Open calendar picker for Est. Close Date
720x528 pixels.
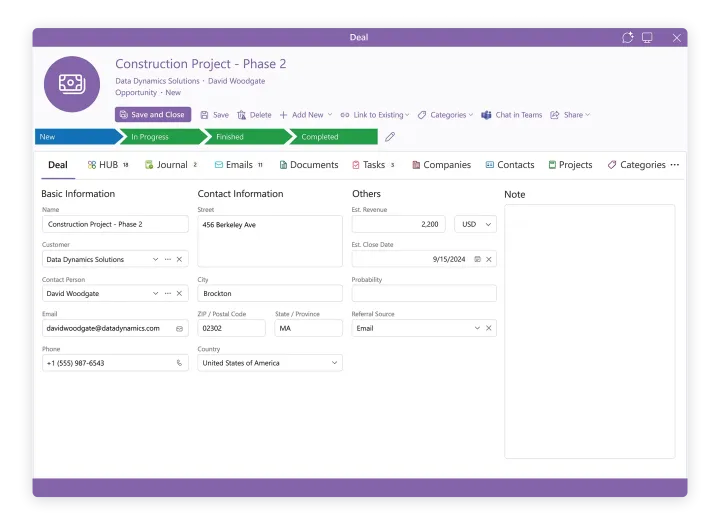pos(478,259)
